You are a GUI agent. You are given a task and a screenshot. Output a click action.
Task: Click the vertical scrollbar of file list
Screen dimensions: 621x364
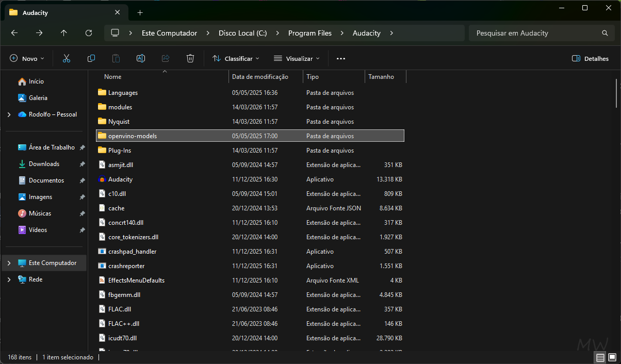(x=617, y=93)
